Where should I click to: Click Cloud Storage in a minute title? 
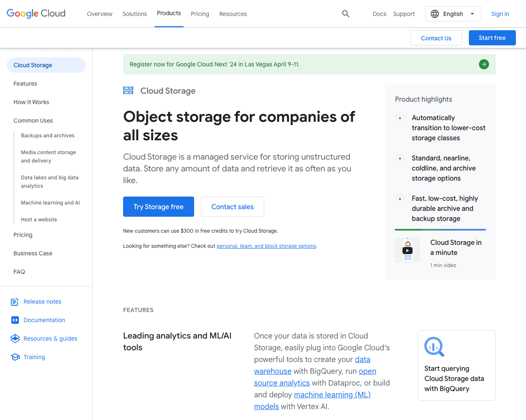click(456, 248)
